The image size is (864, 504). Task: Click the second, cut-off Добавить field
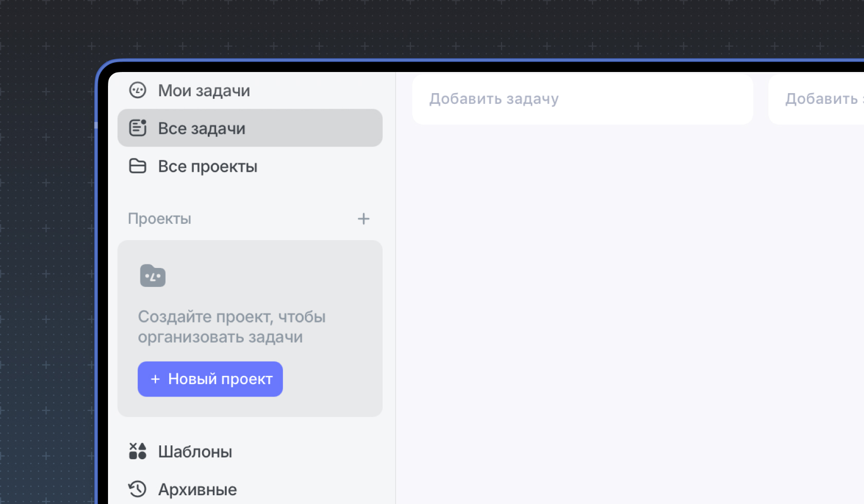pyautogui.click(x=816, y=99)
